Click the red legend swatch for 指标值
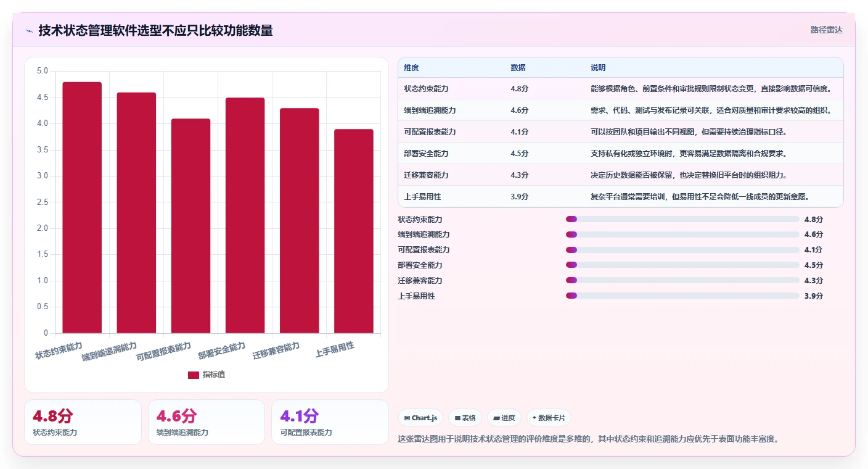Image resolution: width=868 pixels, height=469 pixels. coord(194,375)
